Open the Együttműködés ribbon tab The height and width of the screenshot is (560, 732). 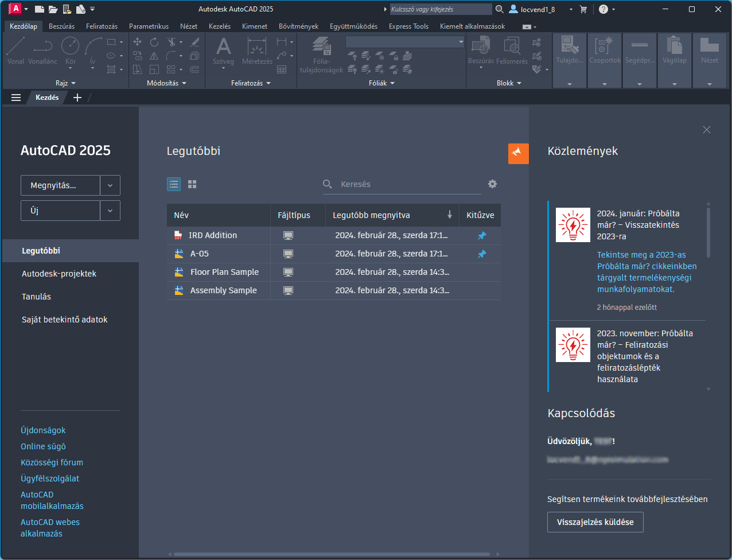coord(353,26)
